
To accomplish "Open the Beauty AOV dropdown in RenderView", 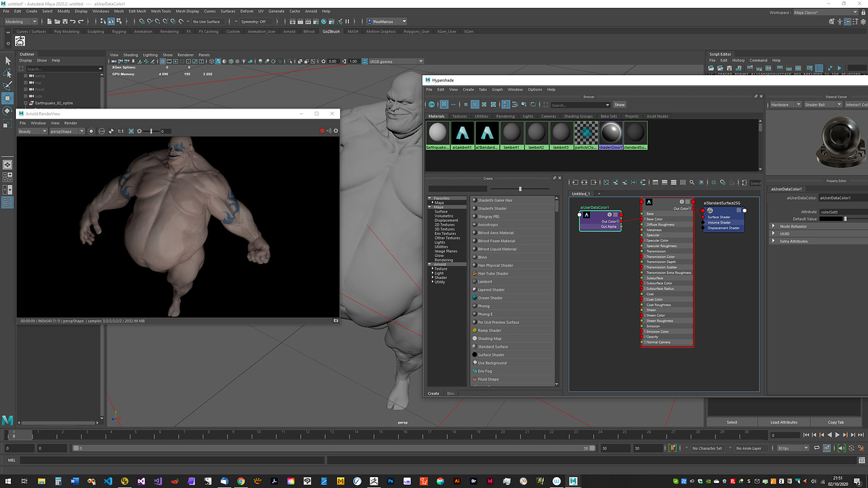I will pos(32,131).
